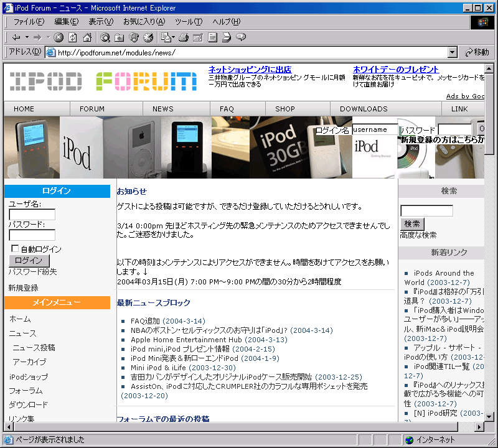This screenshot has width=498, height=448.
Task: Click the horizontal scrollbar right arrow
Action: (479, 427)
